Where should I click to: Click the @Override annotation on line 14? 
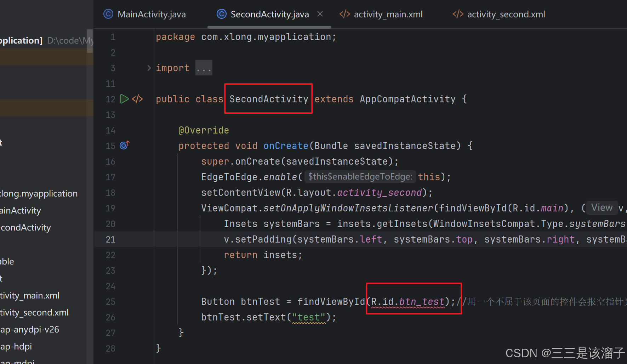pyautogui.click(x=204, y=130)
